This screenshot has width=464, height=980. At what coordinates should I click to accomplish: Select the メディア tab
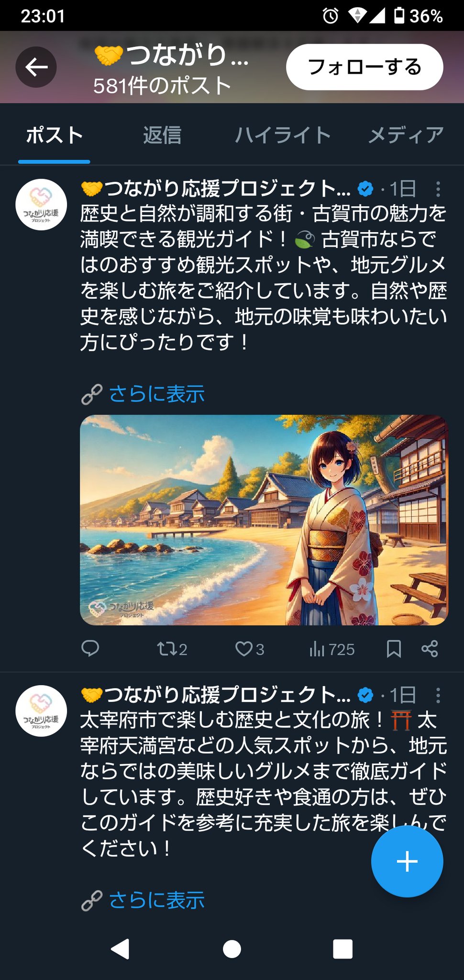(x=406, y=135)
